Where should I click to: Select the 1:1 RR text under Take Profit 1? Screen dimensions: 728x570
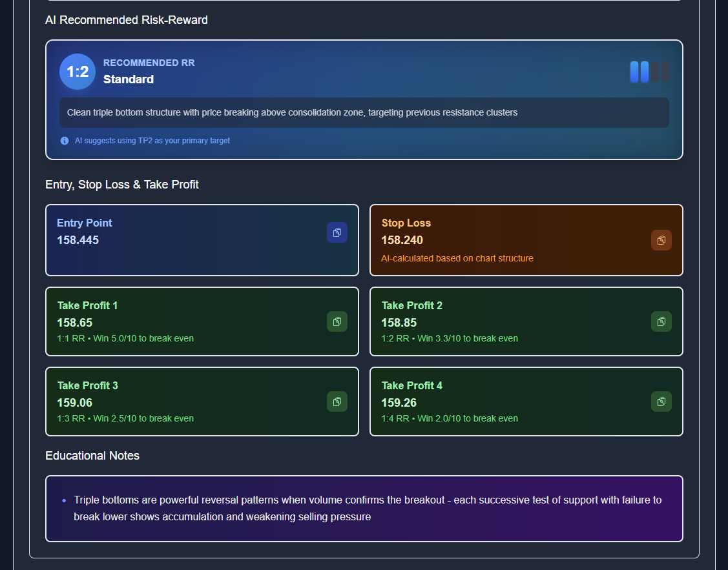tap(71, 338)
